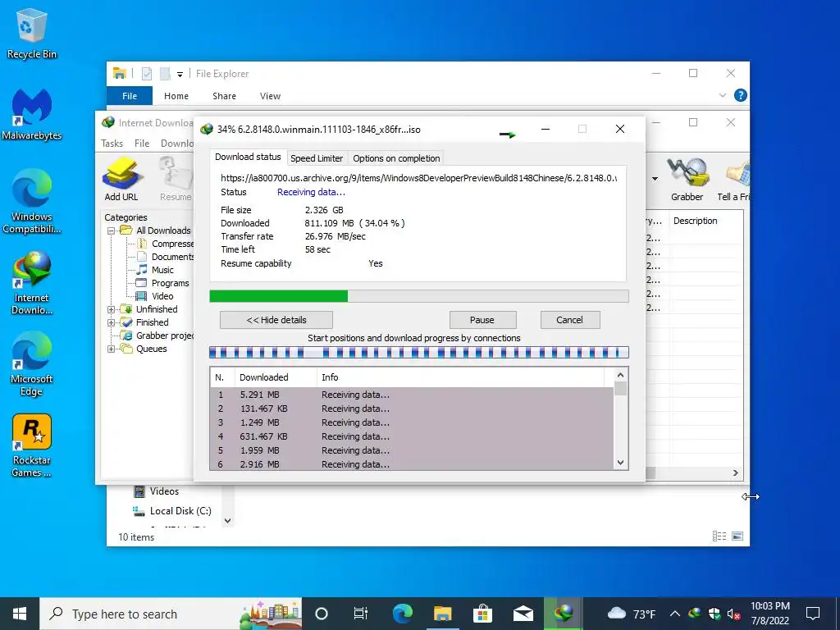The image size is (840, 630).
Task: Select Grabber projects in categories tree
Action: click(157, 336)
